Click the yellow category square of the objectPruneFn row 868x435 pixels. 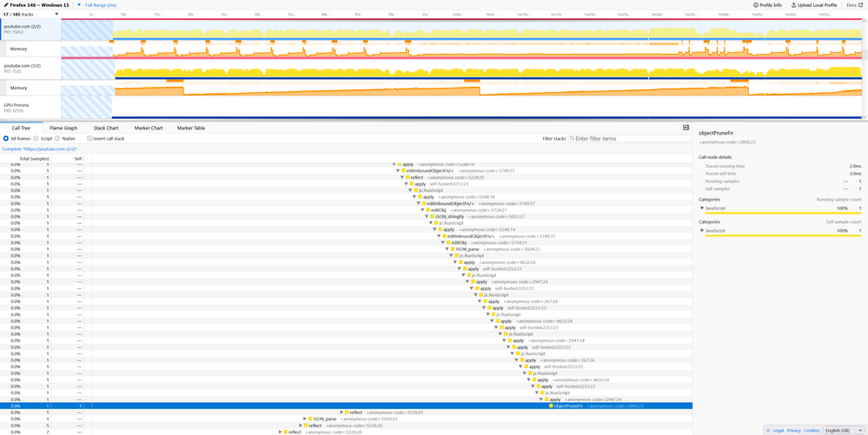(x=551, y=405)
